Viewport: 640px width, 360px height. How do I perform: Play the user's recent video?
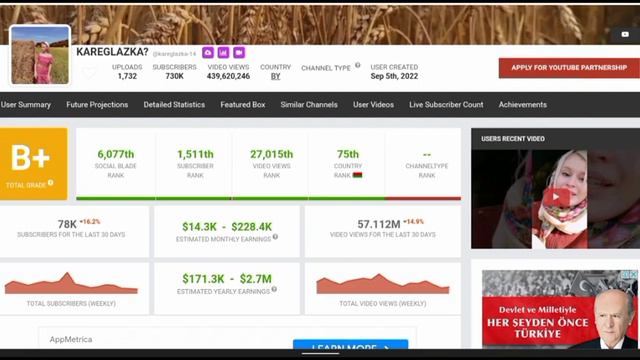[x=556, y=197]
